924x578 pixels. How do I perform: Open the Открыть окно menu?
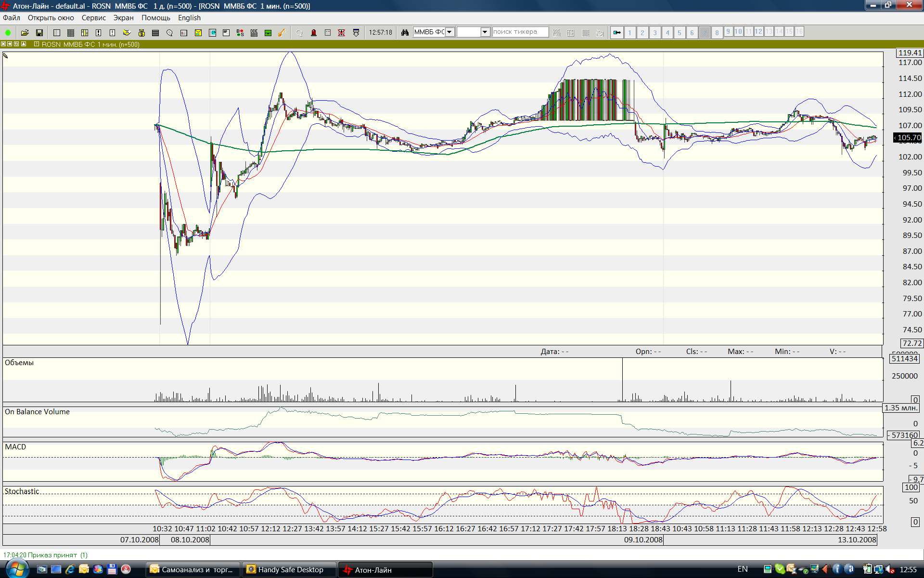click(x=51, y=18)
